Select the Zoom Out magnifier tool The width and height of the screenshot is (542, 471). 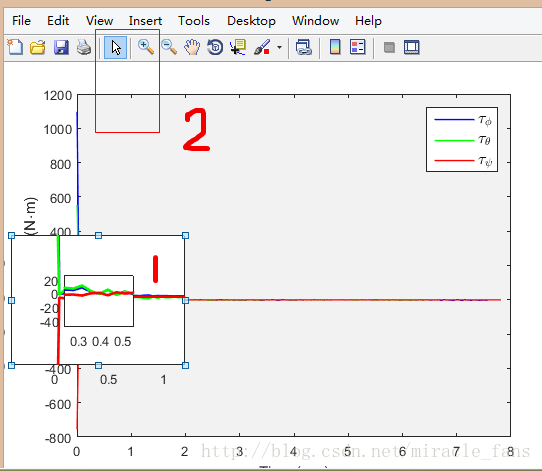pos(169,47)
